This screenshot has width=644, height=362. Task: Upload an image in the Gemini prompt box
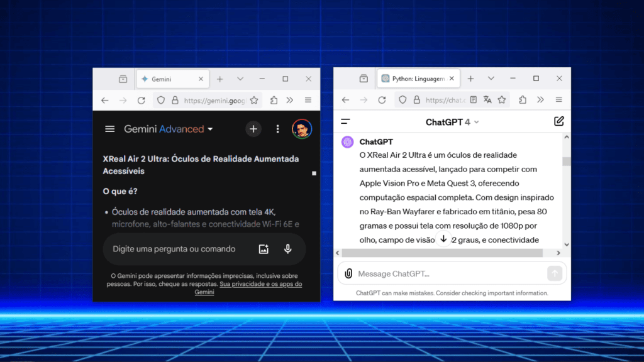pos(264,249)
